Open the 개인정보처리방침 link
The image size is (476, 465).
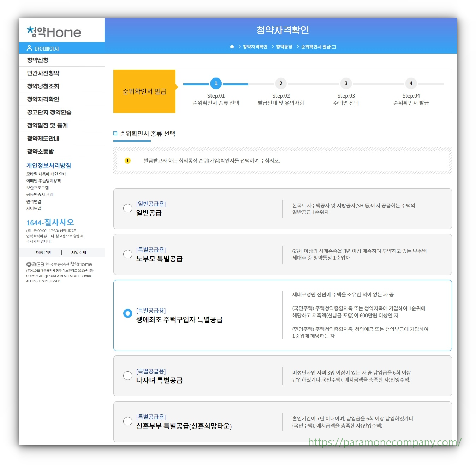[49, 165]
